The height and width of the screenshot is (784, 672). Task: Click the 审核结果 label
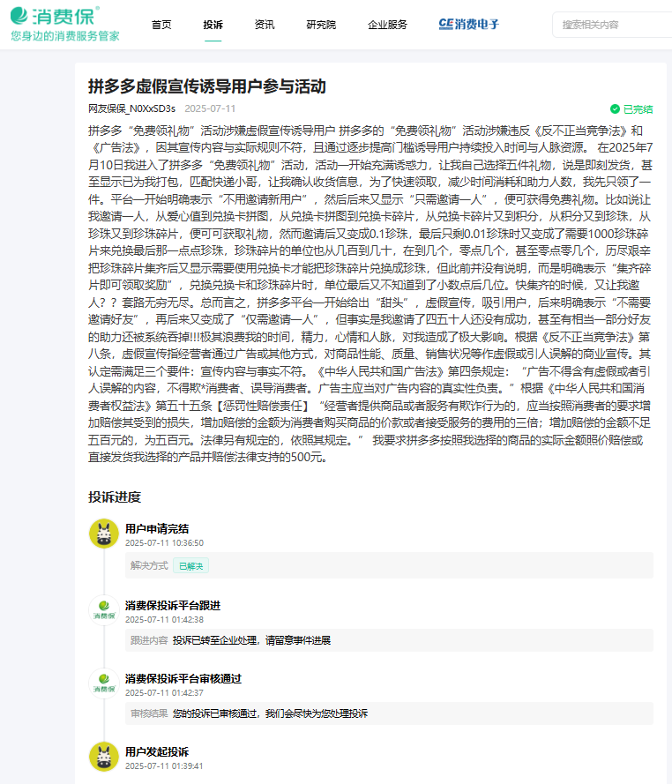click(x=149, y=713)
